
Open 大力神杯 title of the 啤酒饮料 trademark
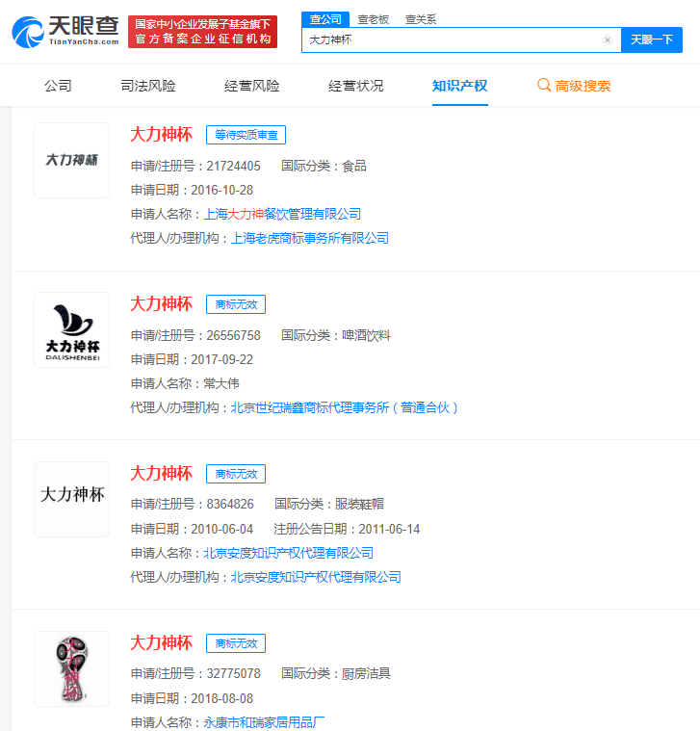161,304
